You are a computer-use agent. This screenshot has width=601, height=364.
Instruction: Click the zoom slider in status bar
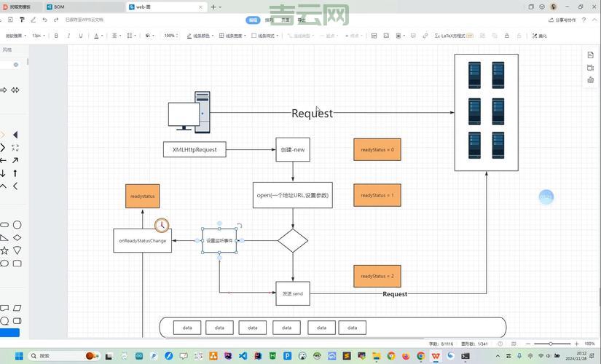pos(551,344)
